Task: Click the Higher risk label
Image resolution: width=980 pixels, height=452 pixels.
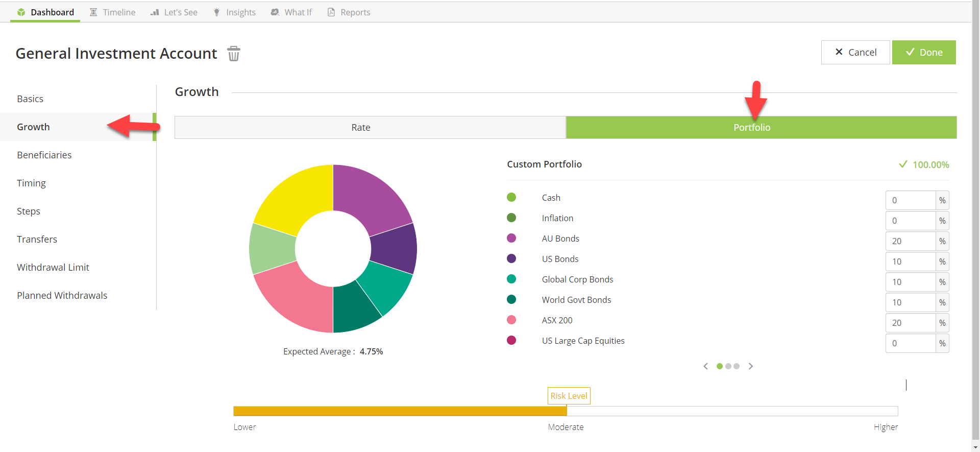Action: click(886, 427)
